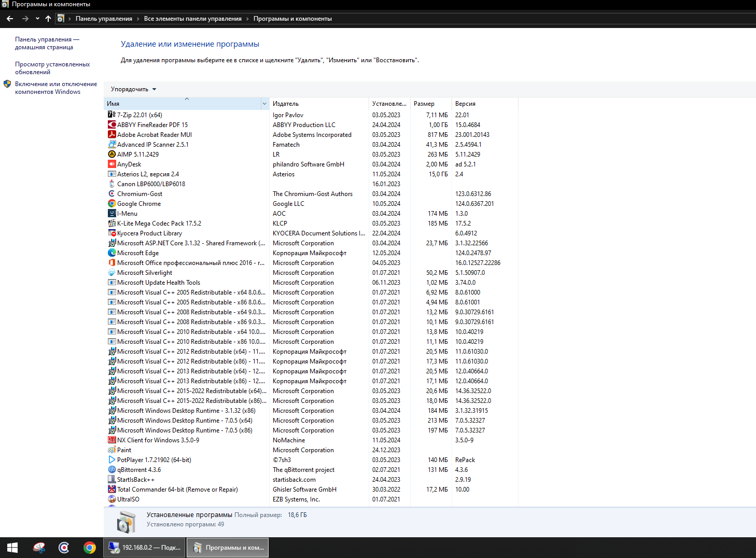This screenshot has height=558, width=756.
Task: Go to Панель управления домашняя страница
Action: pyautogui.click(x=47, y=43)
